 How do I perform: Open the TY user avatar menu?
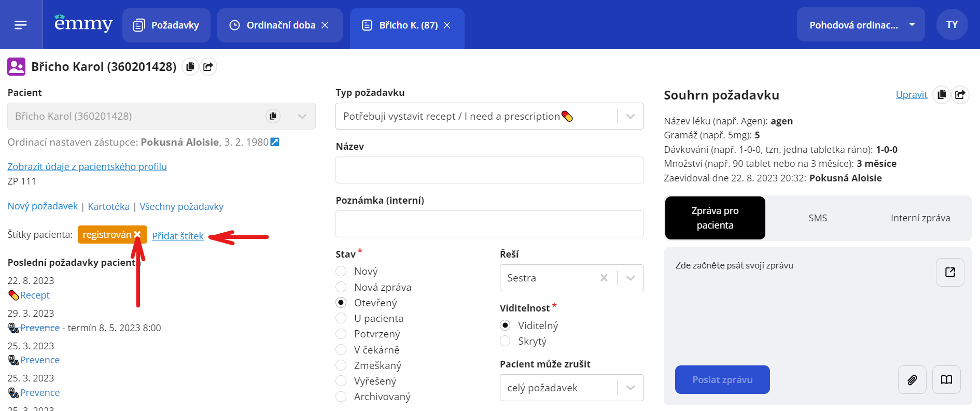952,24
